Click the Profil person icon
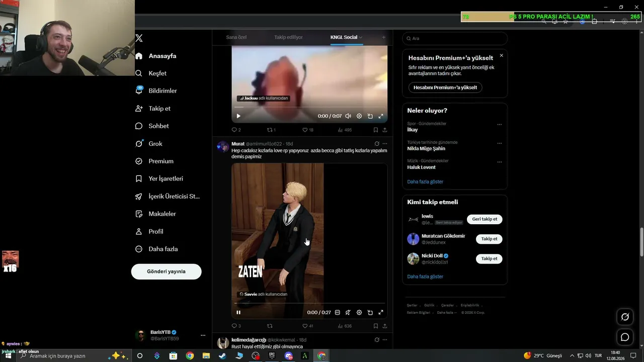The width and height of the screenshot is (644, 362). click(139, 232)
